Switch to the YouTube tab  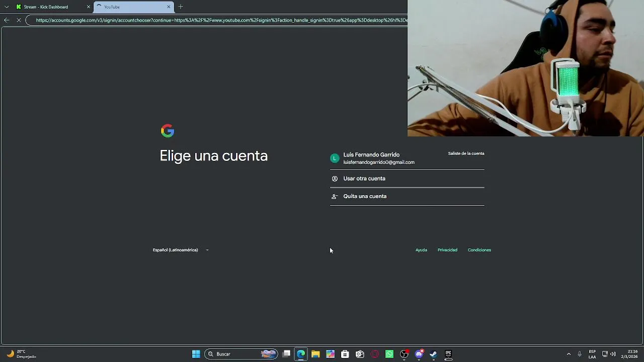click(x=133, y=7)
